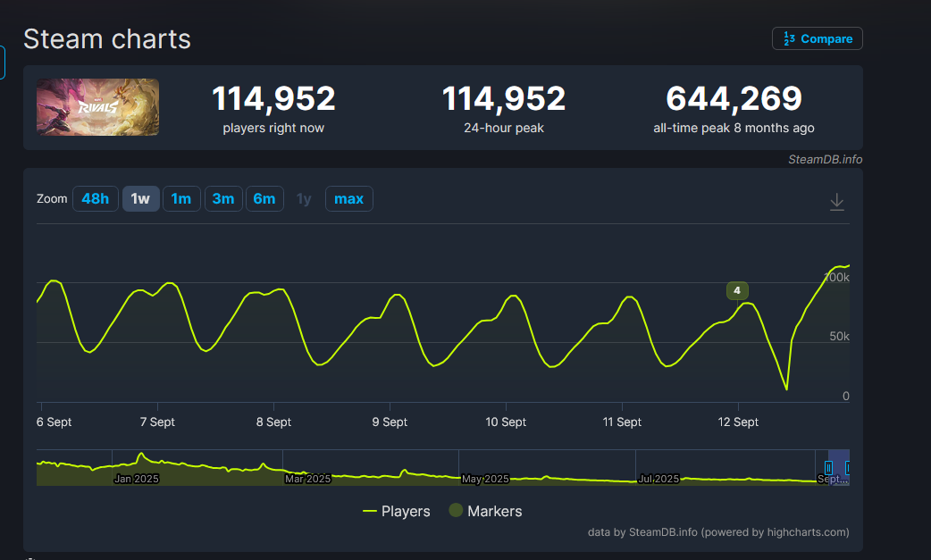Open the Marvel Rivals game thumbnail
This screenshot has width=931, height=560.
click(x=98, y=107)
